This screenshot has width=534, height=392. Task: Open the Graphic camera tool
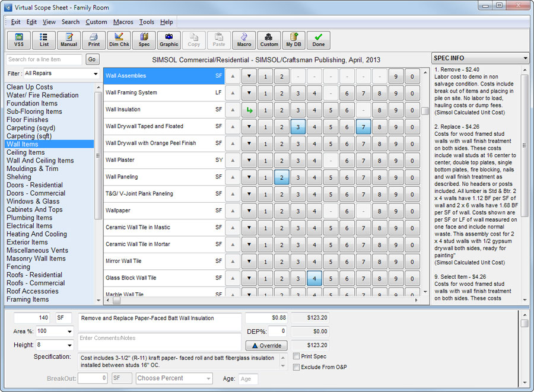pos(169,40)
